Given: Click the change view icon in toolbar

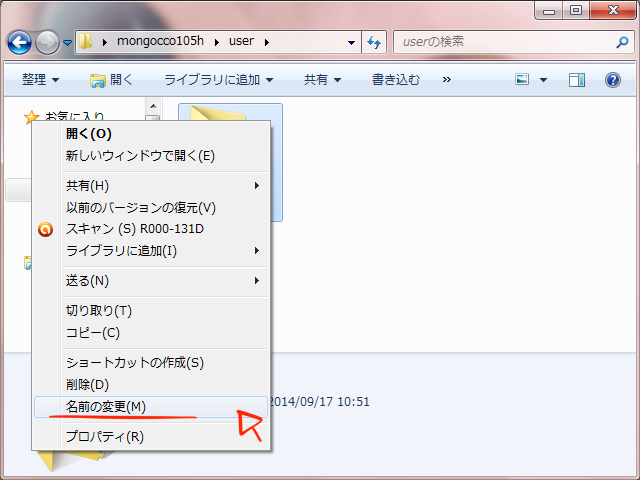Looking at the screenshot, I should pyautogui.click(x=522, y=79).
